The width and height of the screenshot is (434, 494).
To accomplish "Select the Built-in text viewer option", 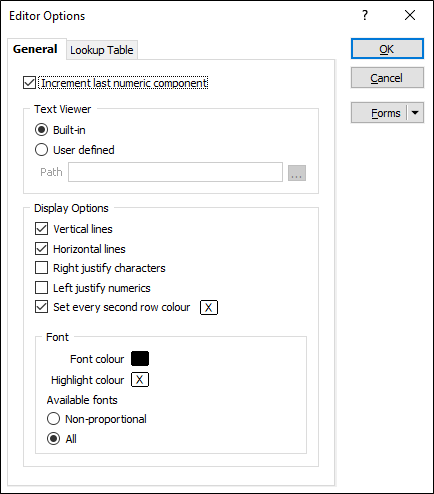I will pyautogui.click(x=41, y=130).
